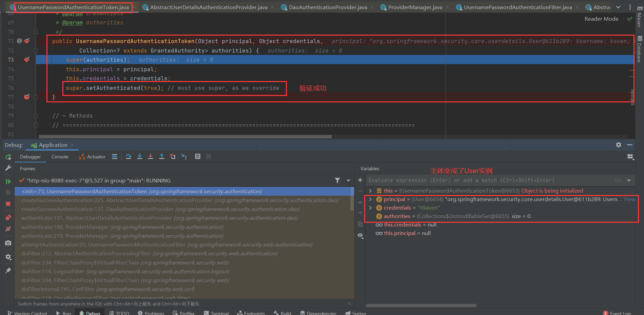Select the Debugger tab
This screenshot has height=315, width=644.
[30, 157]
